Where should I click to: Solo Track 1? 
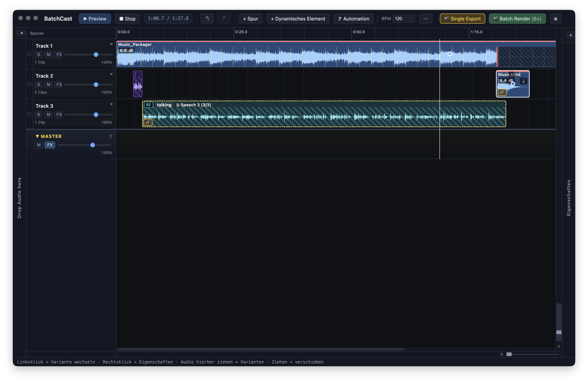[x=39, y=54]
